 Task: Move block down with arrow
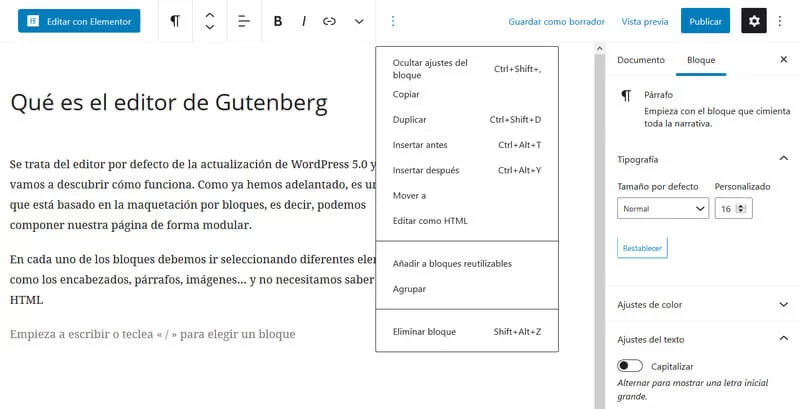[x=210, y=27]
